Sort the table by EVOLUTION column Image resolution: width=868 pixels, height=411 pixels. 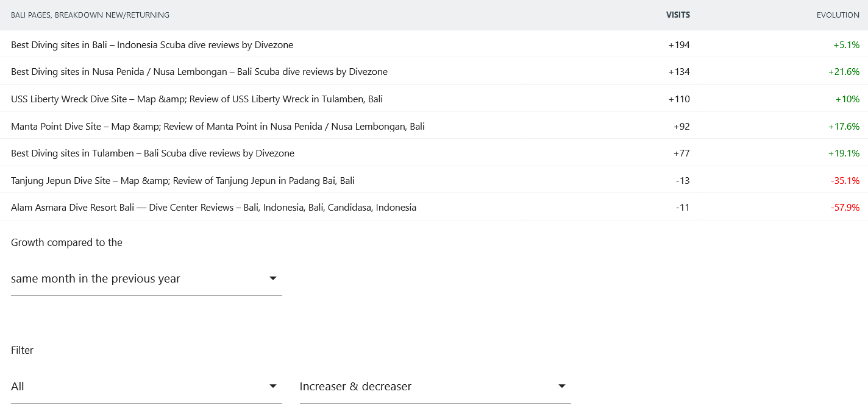(838, 15)
